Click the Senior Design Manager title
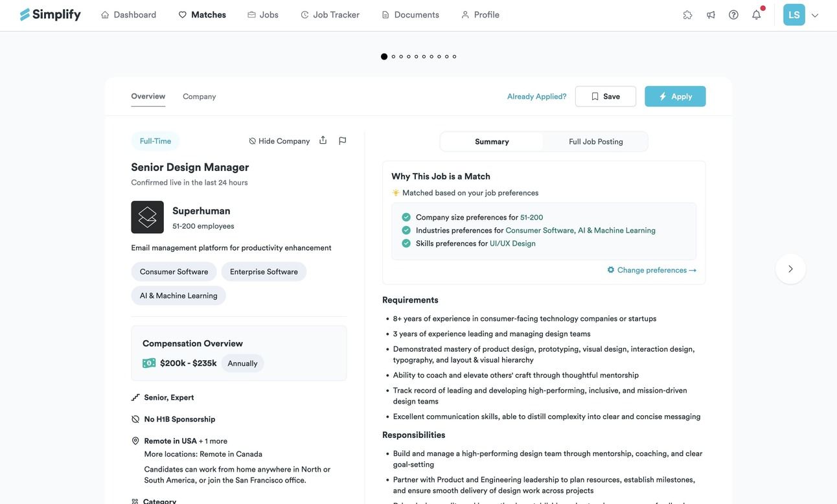837x504 pixels. (x=190, y=167)
